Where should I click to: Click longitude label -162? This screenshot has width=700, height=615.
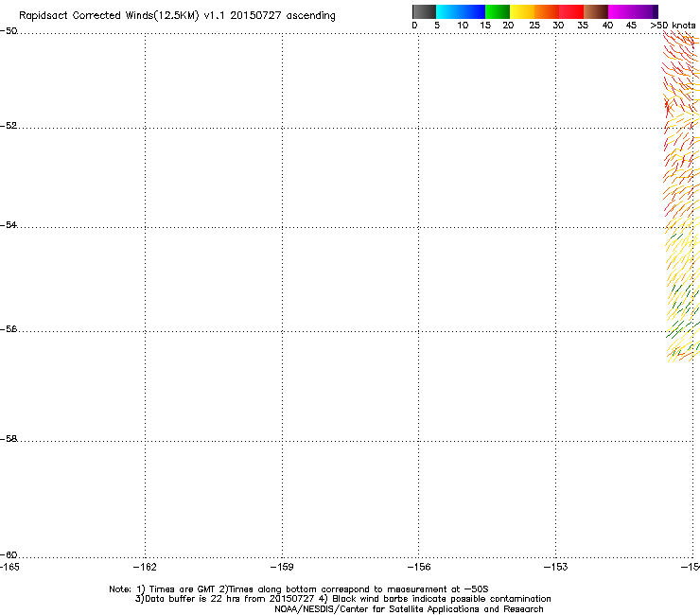145,567
